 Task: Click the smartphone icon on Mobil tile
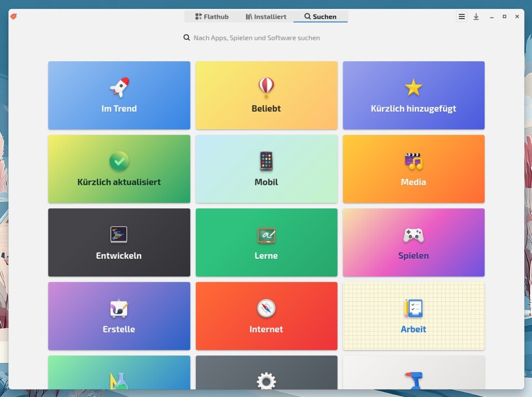(266, 161)
